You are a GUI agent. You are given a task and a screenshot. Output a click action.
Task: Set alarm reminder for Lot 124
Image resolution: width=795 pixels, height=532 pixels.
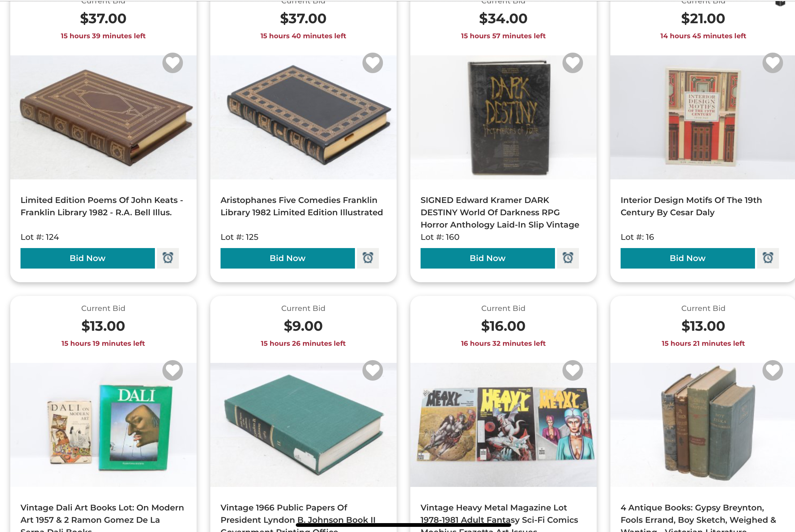click(x=168, y=258)
